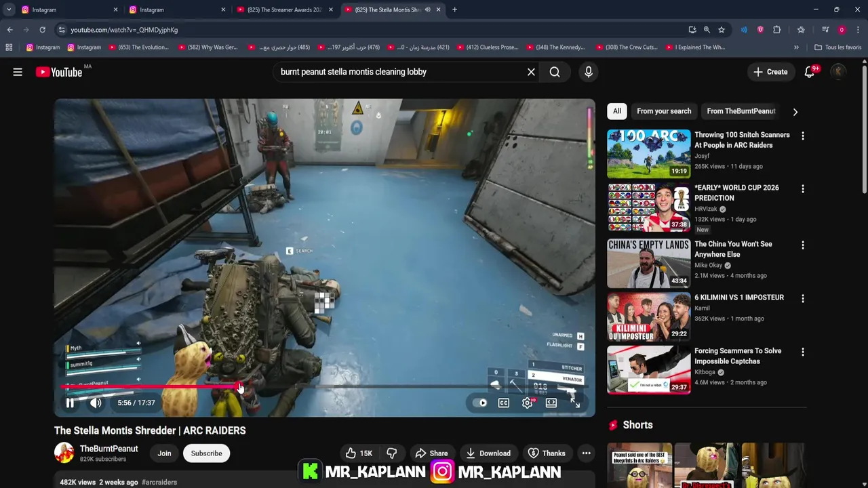Seek using the video progress bar
The image size is (868, 488).
[x=324, y=387]
